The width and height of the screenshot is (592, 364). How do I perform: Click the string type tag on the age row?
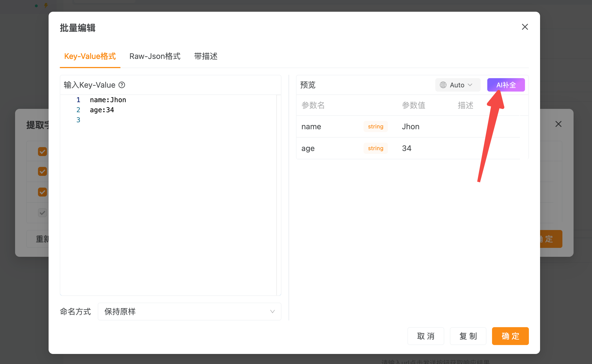(x=375, y=148)
